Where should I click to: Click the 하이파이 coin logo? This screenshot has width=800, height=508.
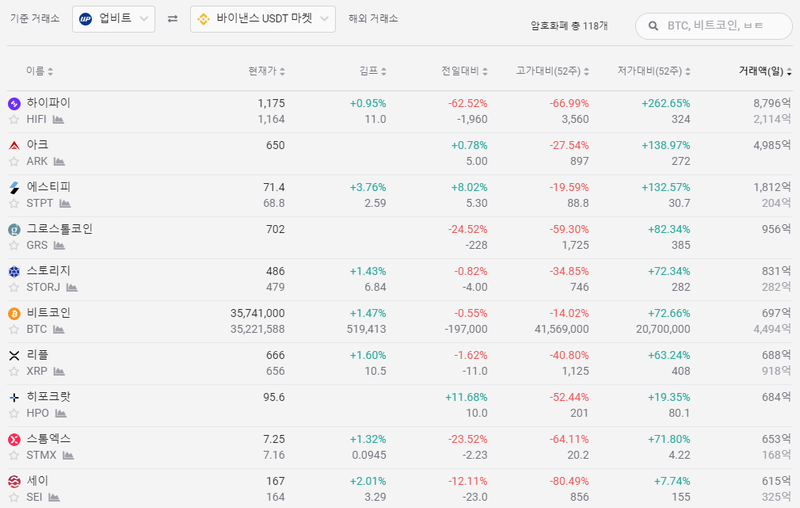[14, 104]
